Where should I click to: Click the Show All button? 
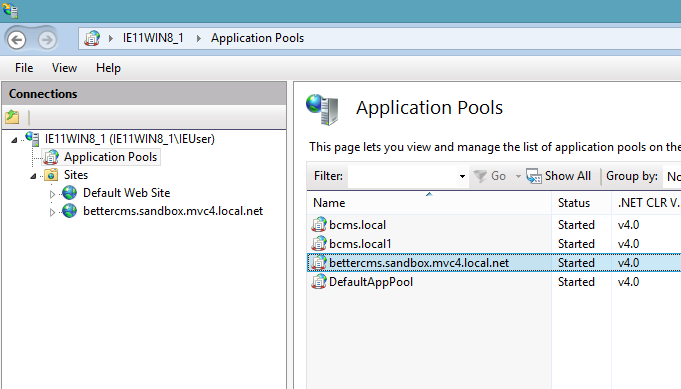click(559, 176)
